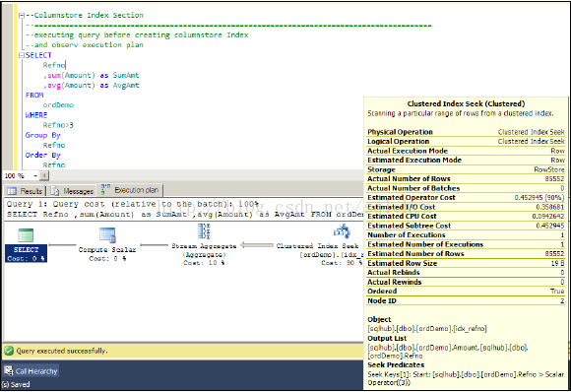This screenshot has height=392, width=571.
Task: Click the Compute Scalar label text
Action: tap(107, 250)
